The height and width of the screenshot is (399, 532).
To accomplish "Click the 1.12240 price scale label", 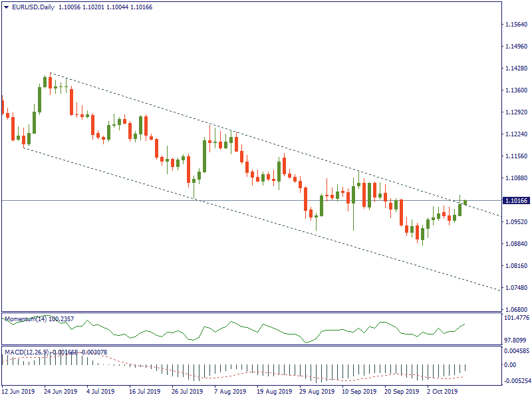I will (516, 134).
